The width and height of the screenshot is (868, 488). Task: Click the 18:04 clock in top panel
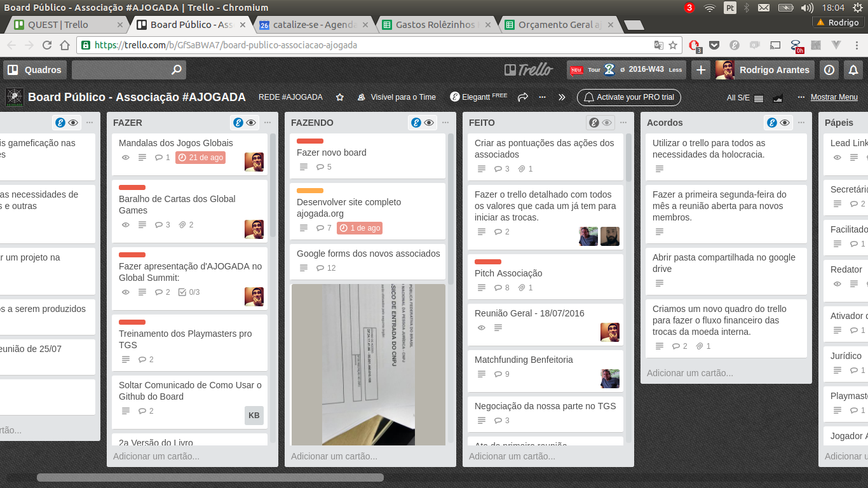[833, 8]
